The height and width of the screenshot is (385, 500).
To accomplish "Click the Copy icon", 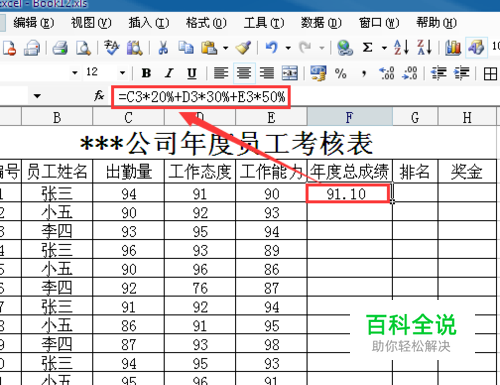I will tap(186, 48).
